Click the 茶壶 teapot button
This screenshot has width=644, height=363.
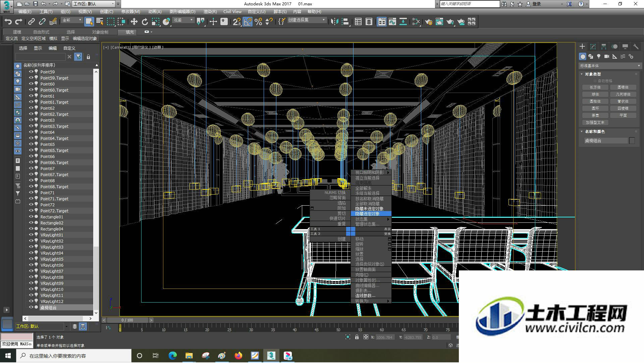coord(595,115)
